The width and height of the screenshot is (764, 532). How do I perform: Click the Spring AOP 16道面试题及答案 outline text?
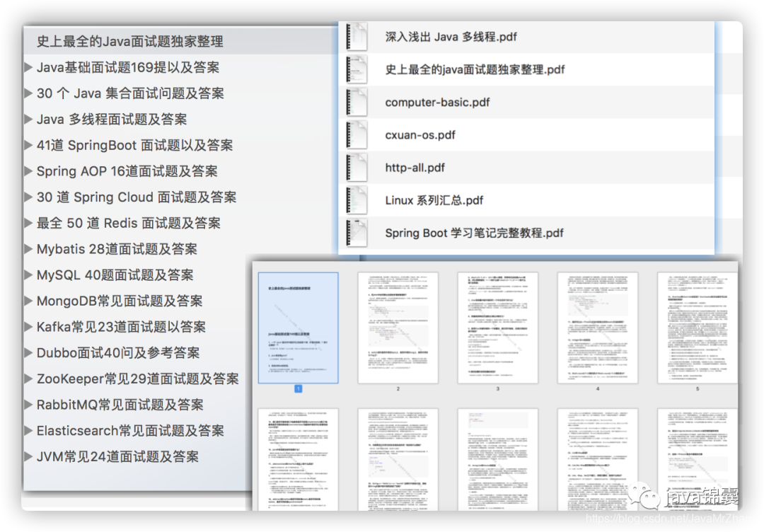tap(127, 171)
